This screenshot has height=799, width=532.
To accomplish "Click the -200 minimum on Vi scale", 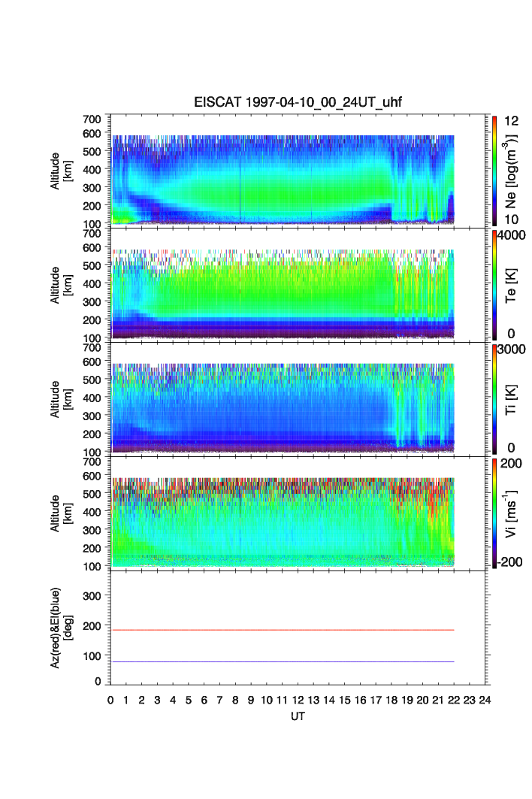I will click(x=510, y=562).
